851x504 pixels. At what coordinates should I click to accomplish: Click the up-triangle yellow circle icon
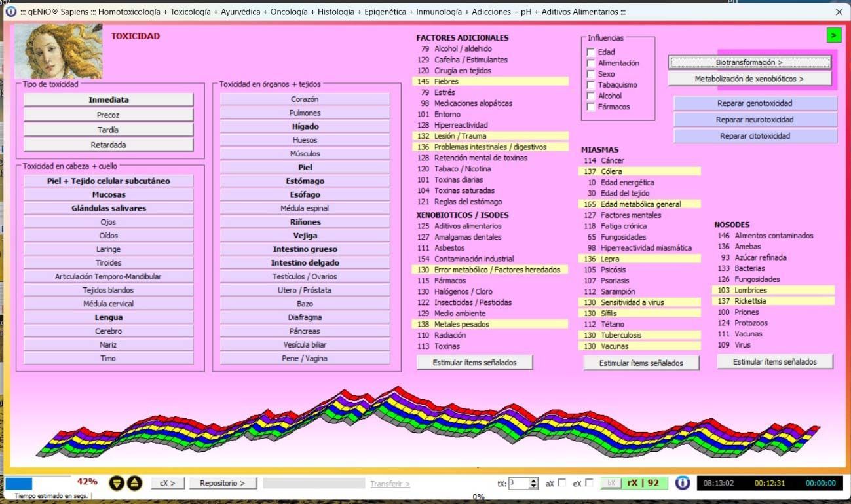click(x=134, y=483)
